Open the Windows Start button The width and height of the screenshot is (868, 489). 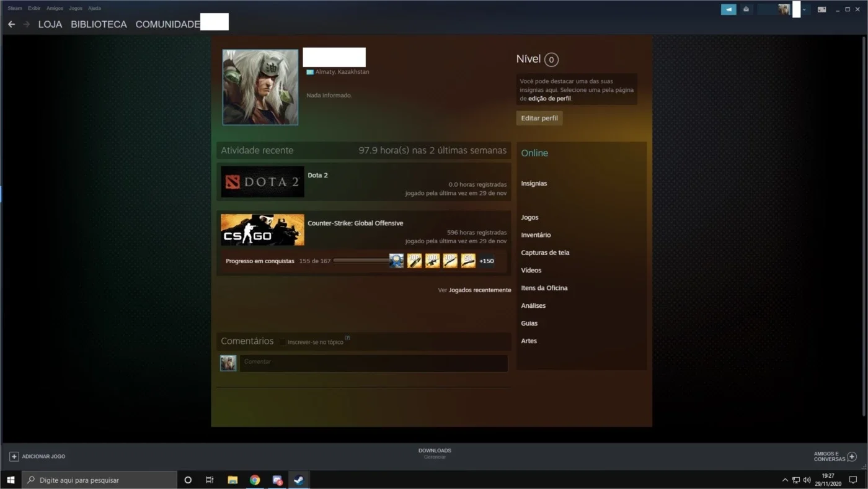pyautogui.click(x=11, y=480)
